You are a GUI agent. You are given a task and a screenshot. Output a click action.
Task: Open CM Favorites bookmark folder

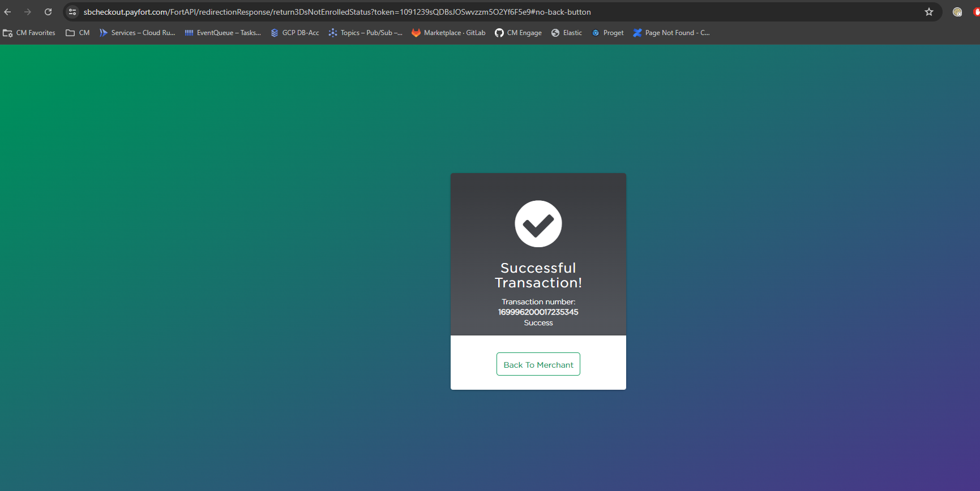pos(29,33)
